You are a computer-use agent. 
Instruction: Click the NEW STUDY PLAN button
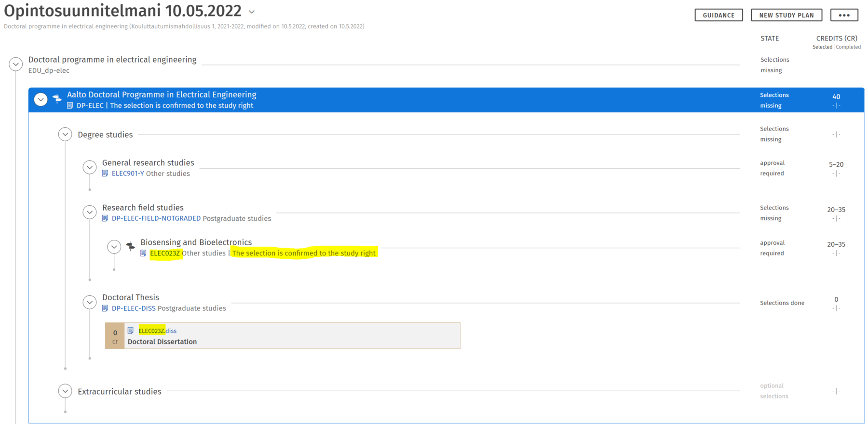tap(786, 15)
